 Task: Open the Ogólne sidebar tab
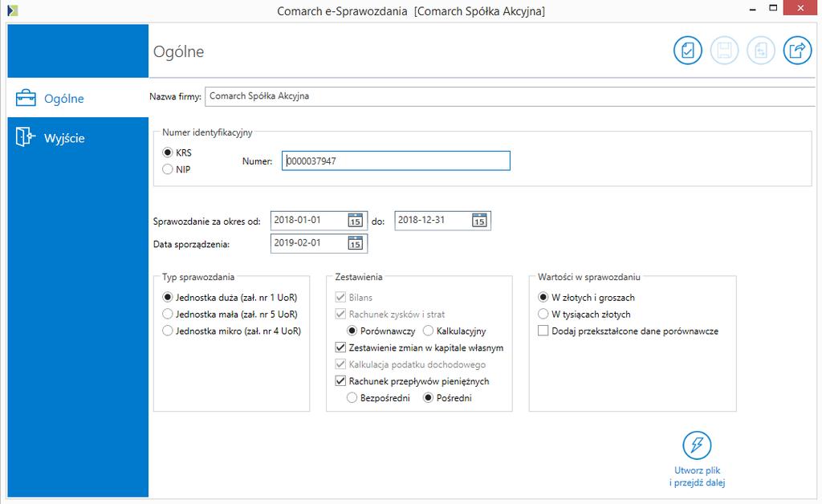78,98
